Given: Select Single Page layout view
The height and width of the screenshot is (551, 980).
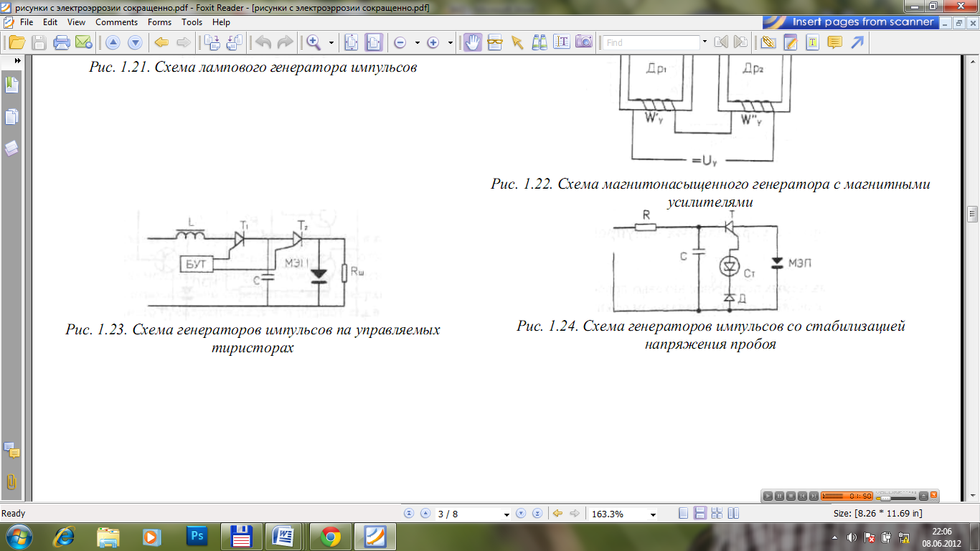Looking at the screenshot, I should [x=683, y=514].
